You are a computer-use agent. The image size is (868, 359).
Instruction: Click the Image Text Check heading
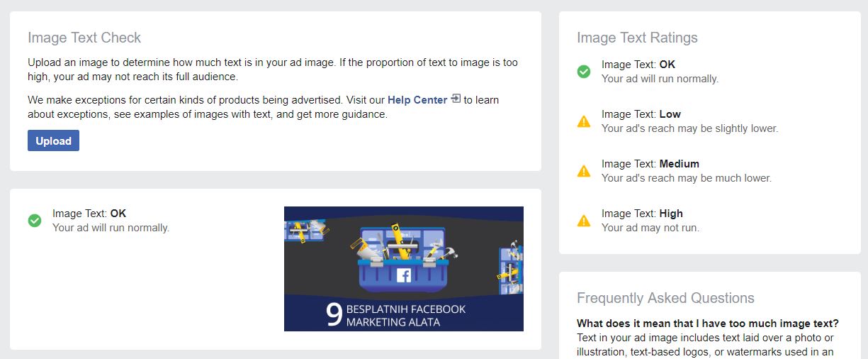(x=84, y=38)
